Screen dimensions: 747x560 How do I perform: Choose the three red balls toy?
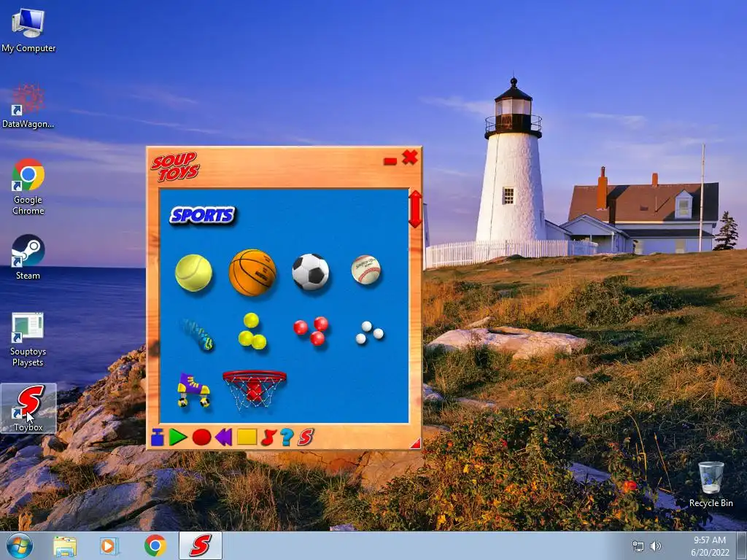click(x=311, y=330)
